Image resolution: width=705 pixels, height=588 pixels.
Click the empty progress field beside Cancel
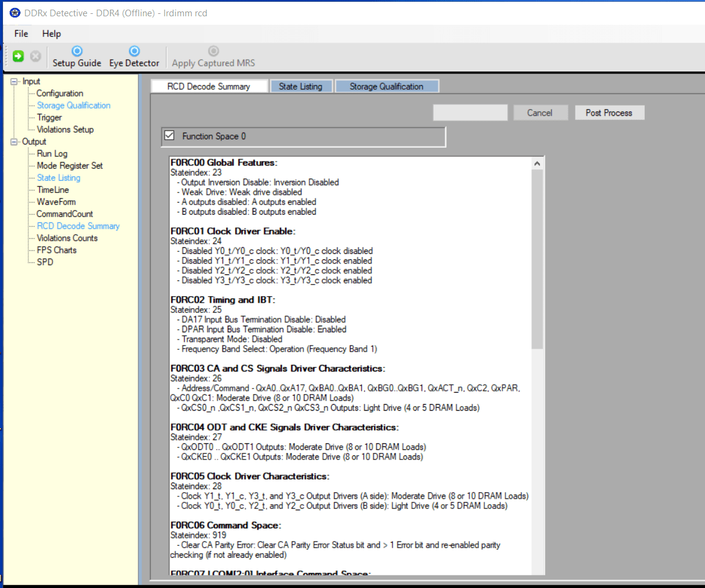(x=470, y=113)
